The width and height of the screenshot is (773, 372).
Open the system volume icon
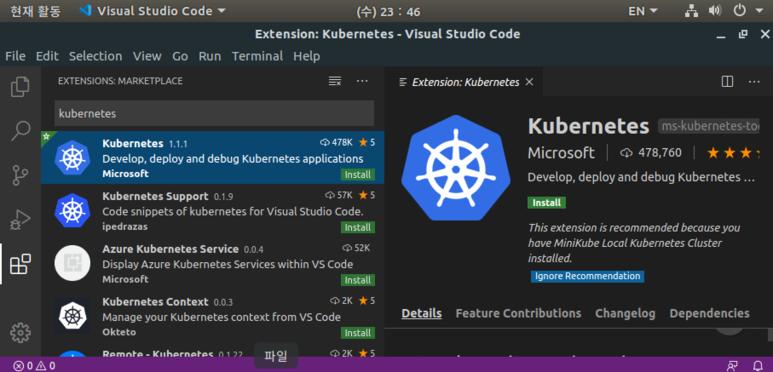(x=715, y=11)
